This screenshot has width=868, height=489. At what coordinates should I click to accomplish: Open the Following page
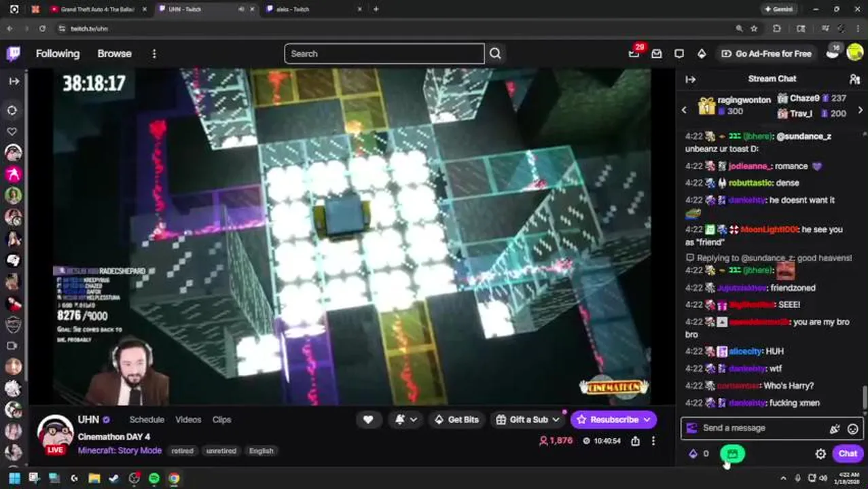point(58,54)
